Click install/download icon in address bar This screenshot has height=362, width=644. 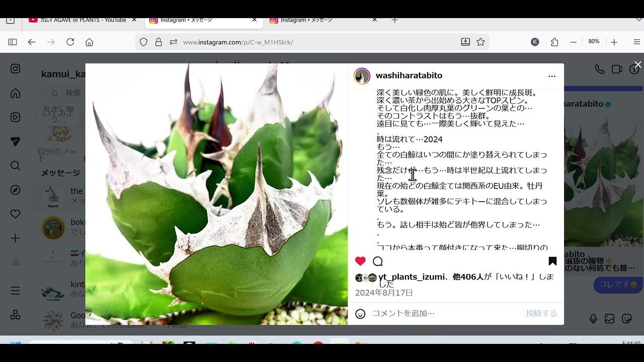(465, 42)
